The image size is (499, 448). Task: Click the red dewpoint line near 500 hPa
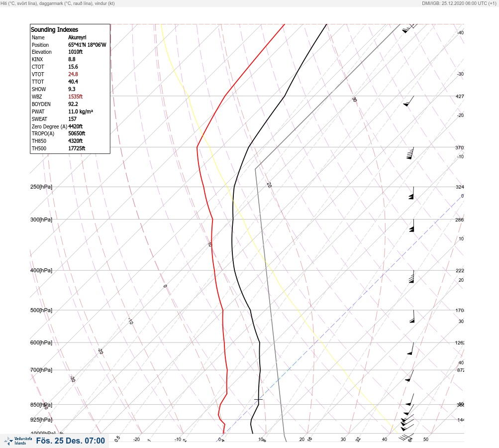[223, 310]
